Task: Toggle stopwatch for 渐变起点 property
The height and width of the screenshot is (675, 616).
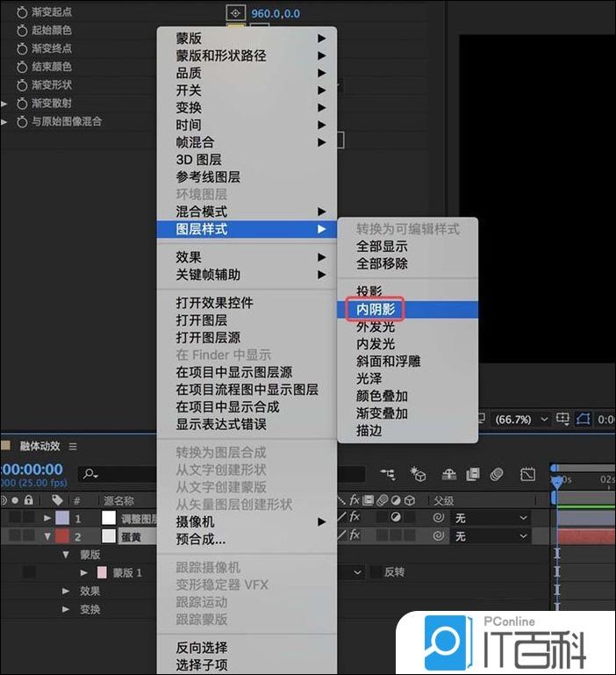Action: 22,12
